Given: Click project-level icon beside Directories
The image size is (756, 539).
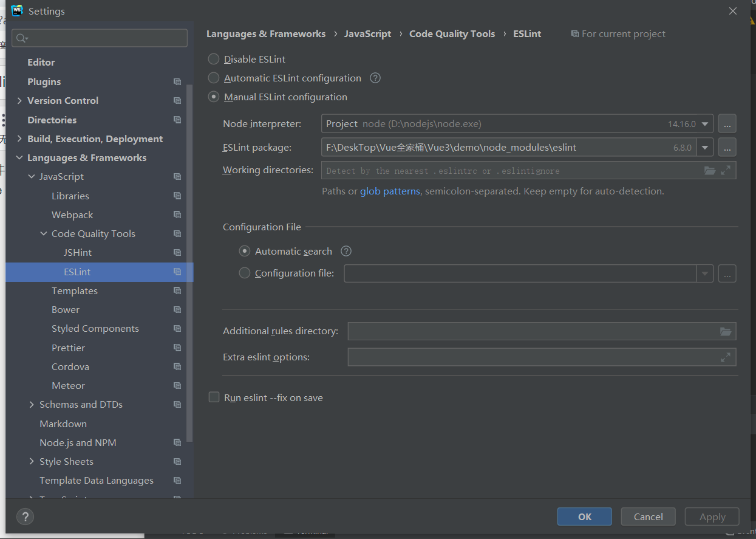Looking at the screenshot, I should [x=177, y=120].
